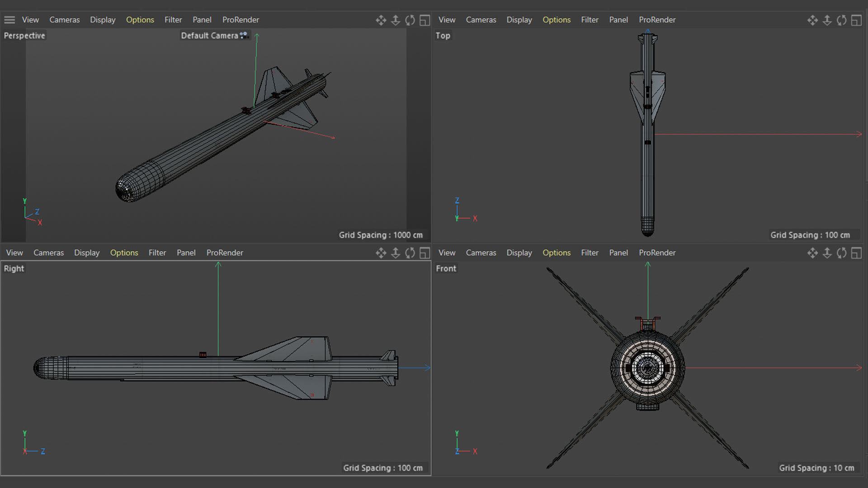Viewport: 868px width, 488px height.
Task: Click the Perspective viewport rotate camera icon
Action: click(x=410, y=20)
